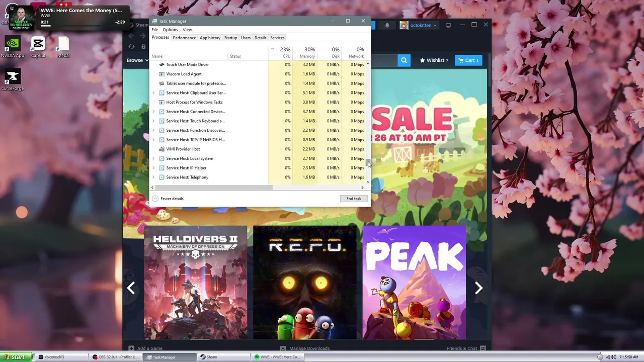This screenshot has height=362, width=644.
Task: Click the Task Manager title bar icon
Action: (x=154, y=21)
